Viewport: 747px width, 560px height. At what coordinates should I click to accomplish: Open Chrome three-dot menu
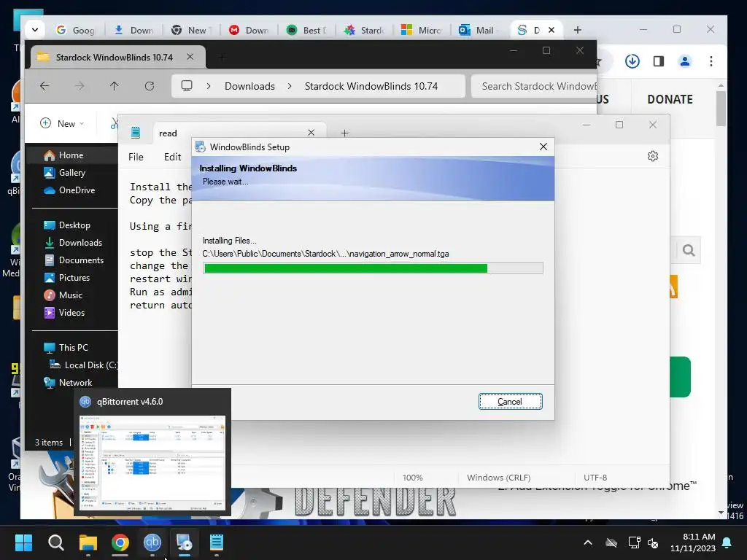(x=711, y=61)
